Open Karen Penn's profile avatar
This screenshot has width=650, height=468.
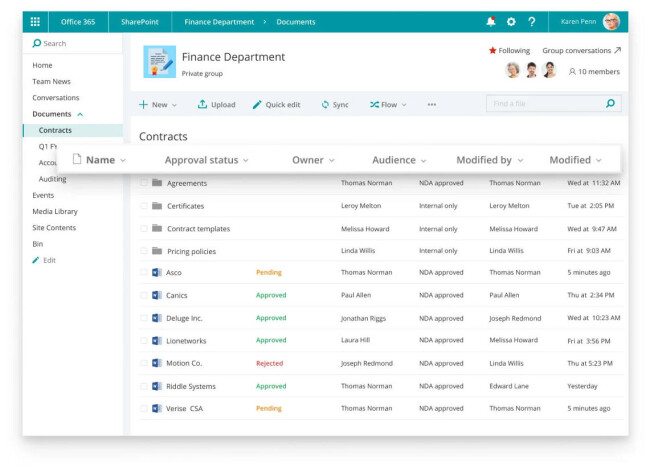point(611,21)
